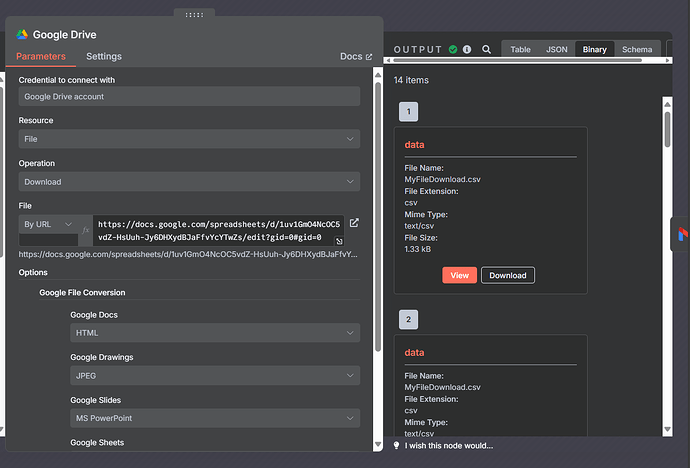Screen dimensions: 690x468
Task: Search the output with magnifier icon
Action: pos(486,49)
